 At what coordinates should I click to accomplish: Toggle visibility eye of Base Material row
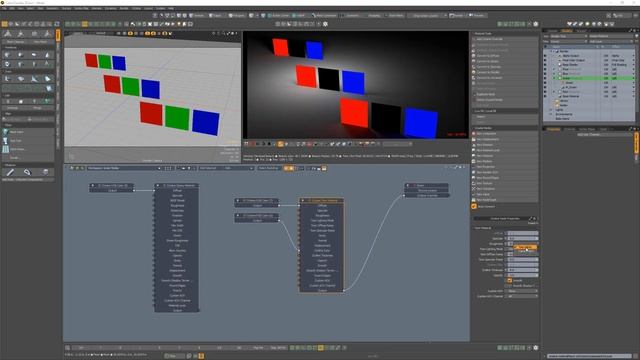click(x=545, y=96)
